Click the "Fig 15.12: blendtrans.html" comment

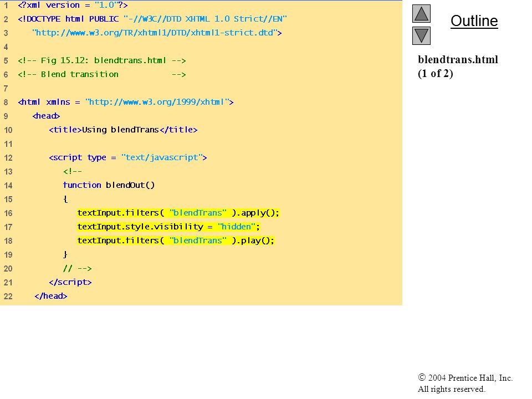pos(102,61)
